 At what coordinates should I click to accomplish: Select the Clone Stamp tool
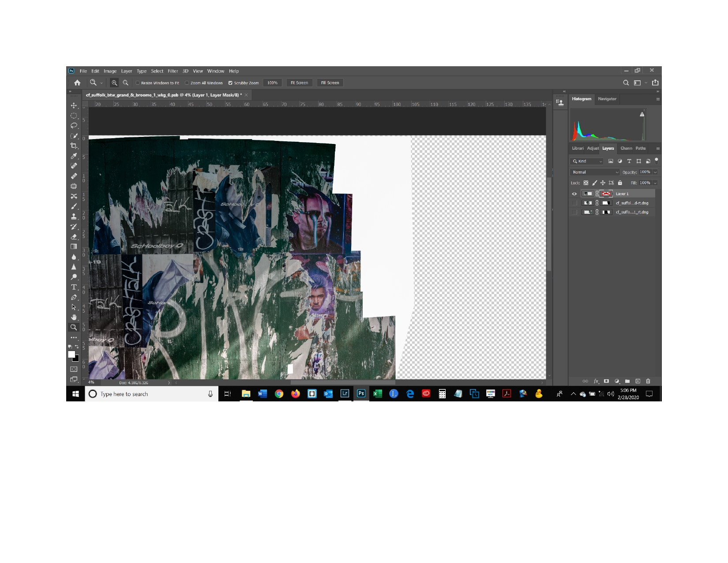tap(74, 216)
